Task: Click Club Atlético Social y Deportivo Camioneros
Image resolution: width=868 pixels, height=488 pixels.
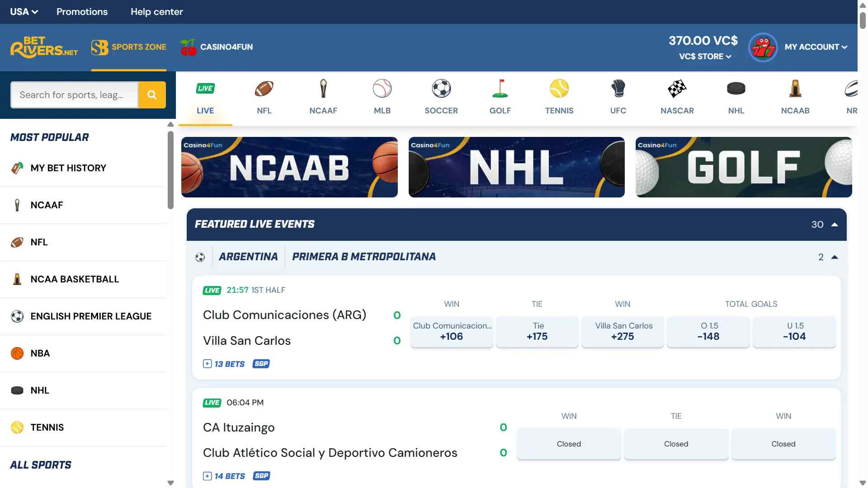Action: (330, 453)
